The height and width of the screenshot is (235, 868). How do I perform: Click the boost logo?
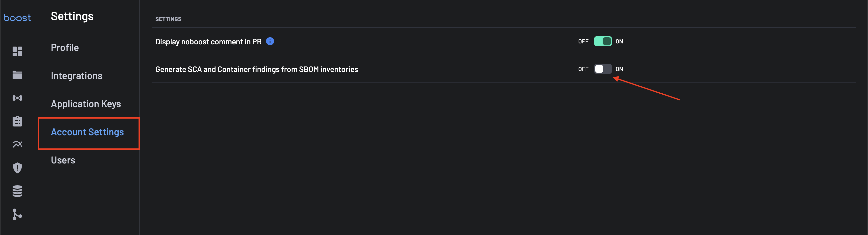click(17, 17)
